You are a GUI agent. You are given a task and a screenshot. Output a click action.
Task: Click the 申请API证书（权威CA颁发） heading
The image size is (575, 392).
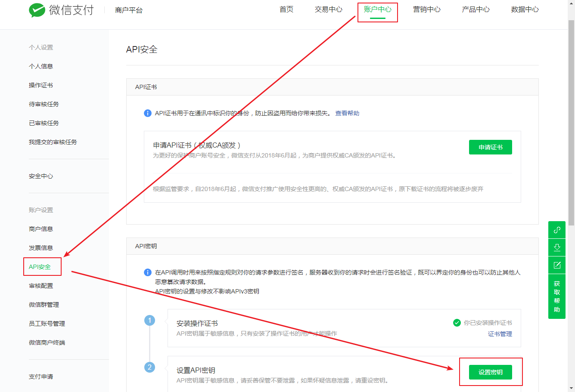pos(197,145)
